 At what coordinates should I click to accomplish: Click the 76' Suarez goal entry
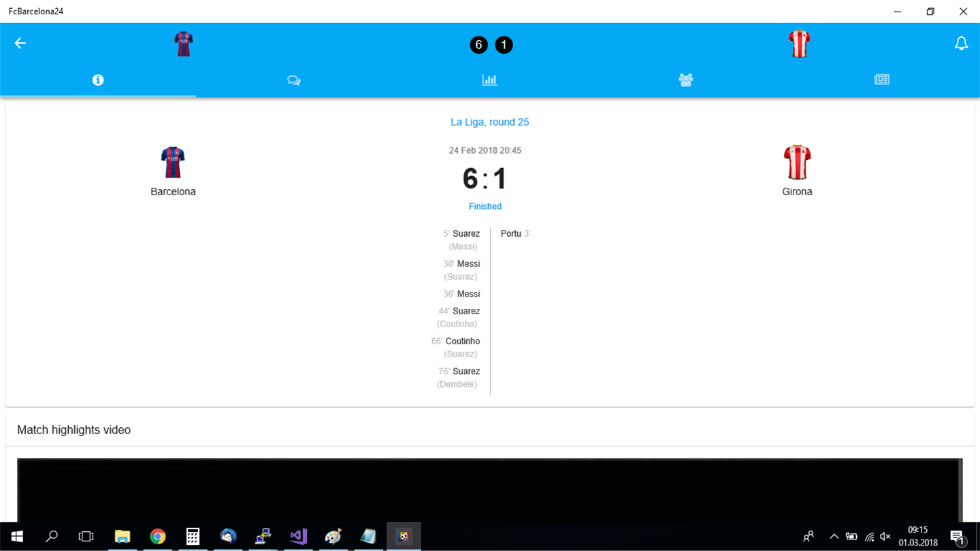(459, 371)
